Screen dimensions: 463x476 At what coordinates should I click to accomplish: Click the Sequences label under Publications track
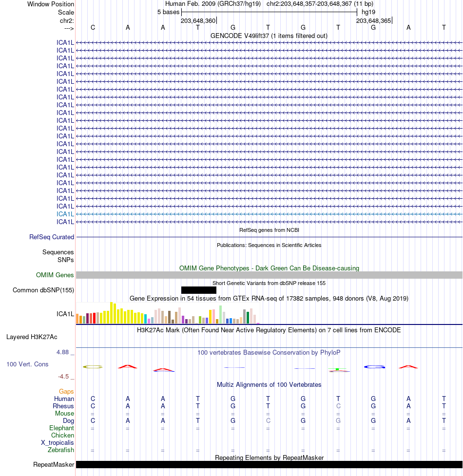click(58, 252)
